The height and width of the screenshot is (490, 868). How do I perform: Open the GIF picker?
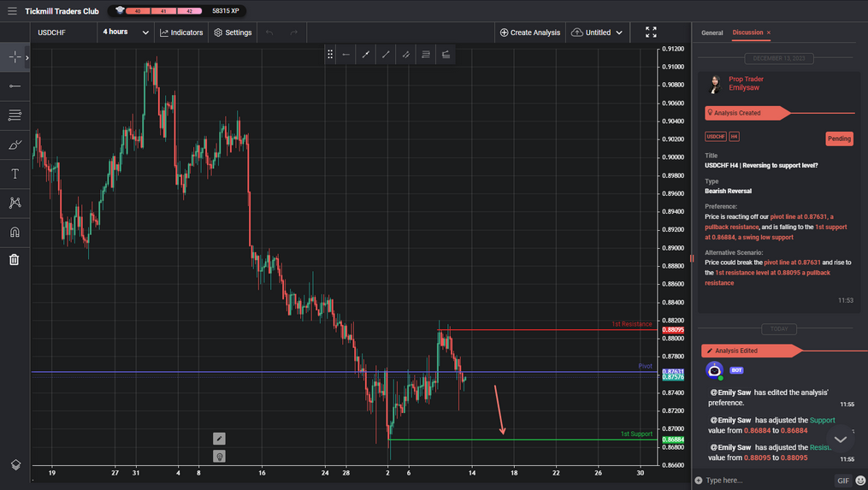pos(842,481)
